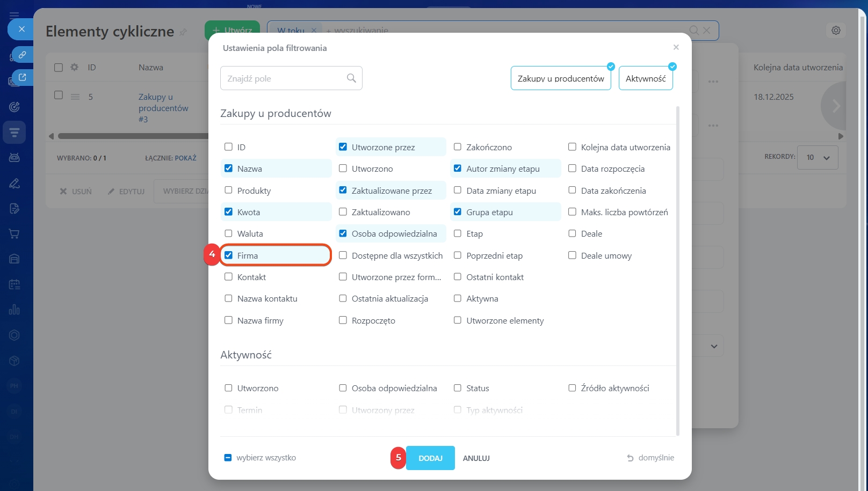868x491 pixels.
Task: Click the drag handle icon for row 5
Action: click(75, 97)
